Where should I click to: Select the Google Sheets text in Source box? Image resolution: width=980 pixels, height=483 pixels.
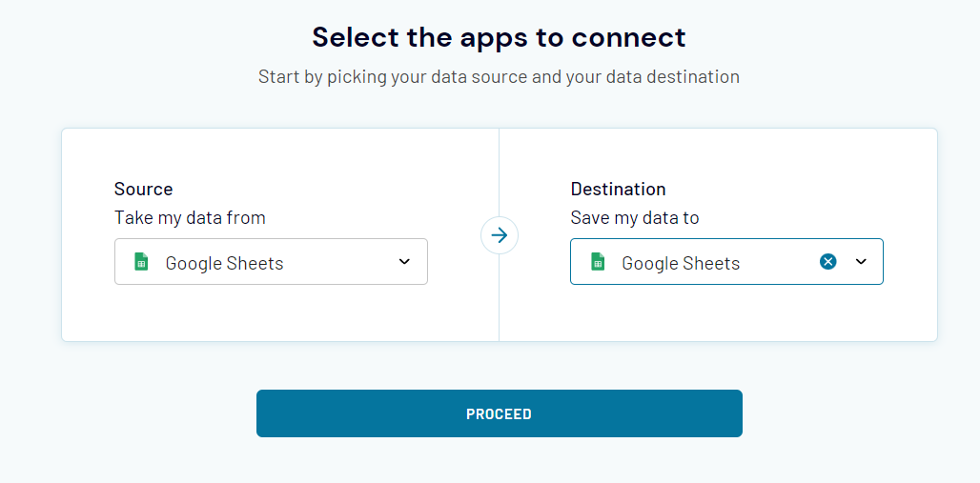click(x=224, y=263)
